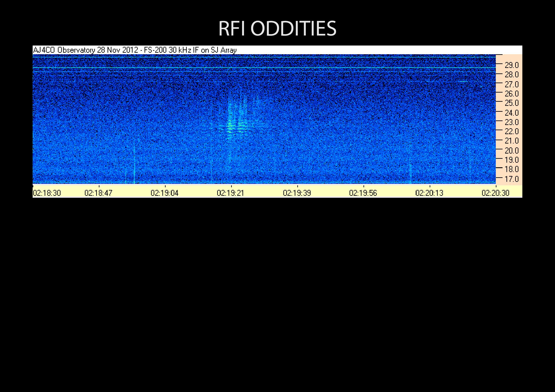Click the vertical spike near 02:20:13 bottom
The height and width of the screenshot is (392, 555).
coord(411,173)
